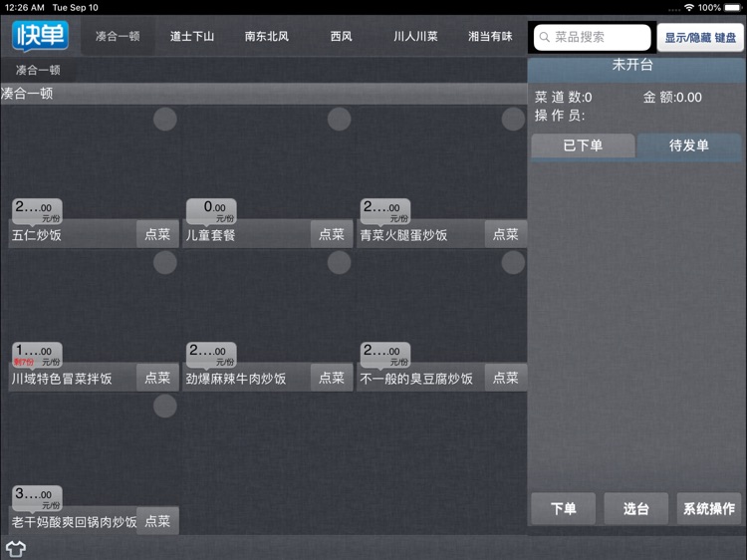Tap the Wi-Fi icon in status bar
The width and height of the screenshot is (747, 560).
coord(689,8)
